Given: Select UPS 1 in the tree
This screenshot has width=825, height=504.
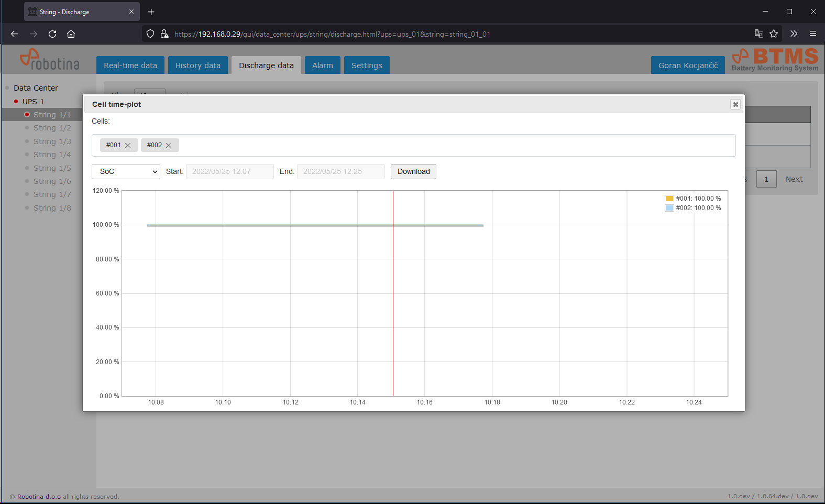Looking at the screenshot, I should click(x=33, y=102).
